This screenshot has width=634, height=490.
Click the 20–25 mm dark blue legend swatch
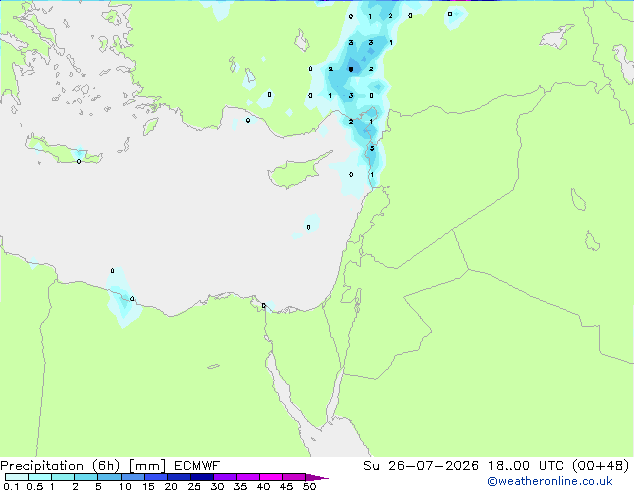(x=179, y=477)
